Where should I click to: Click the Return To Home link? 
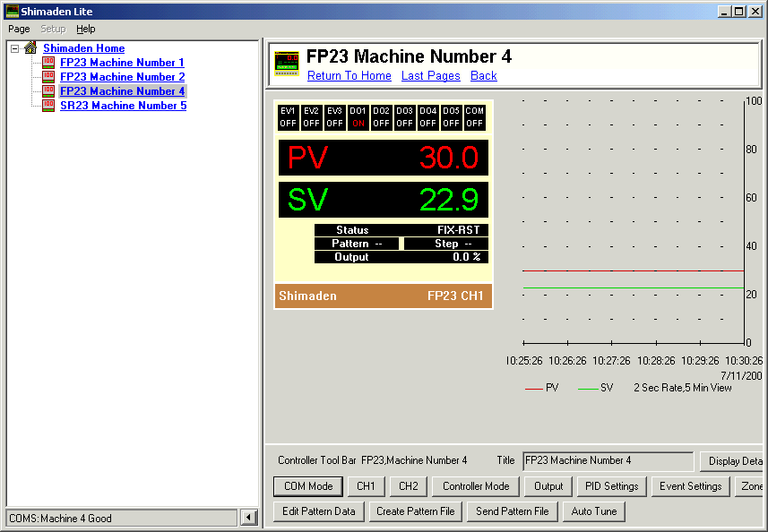(349, 76)
